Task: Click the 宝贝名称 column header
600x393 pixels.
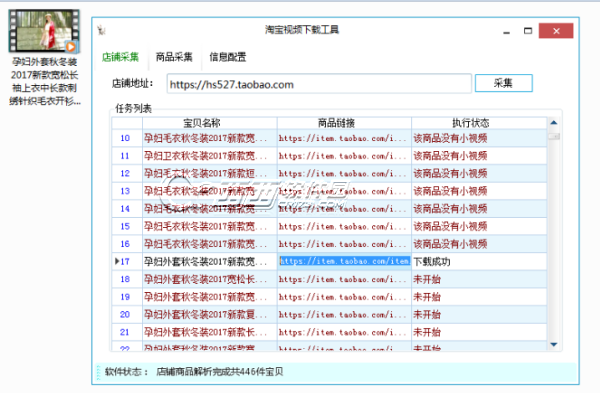Action: 210,123
